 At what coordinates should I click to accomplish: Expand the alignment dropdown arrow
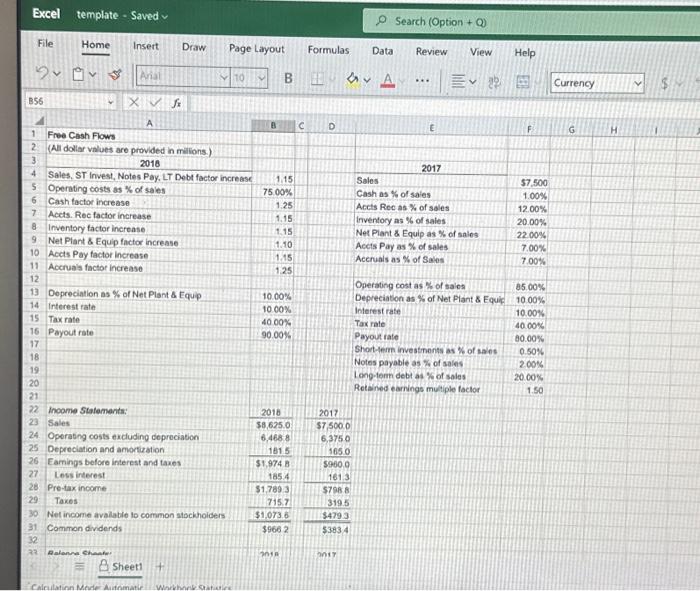(x=472, y=82)
